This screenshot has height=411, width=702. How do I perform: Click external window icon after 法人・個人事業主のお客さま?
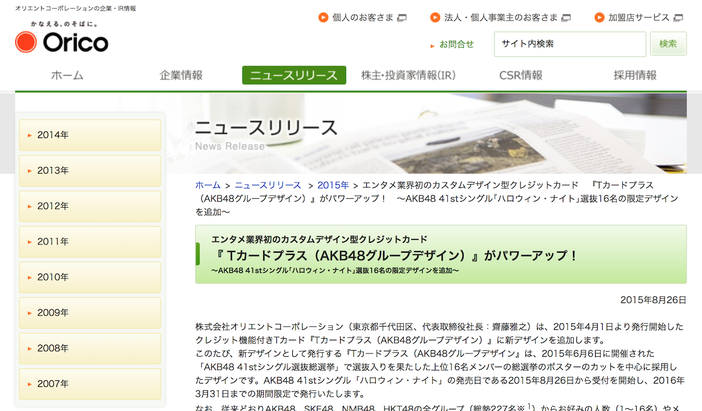pyautogui.click(x=566, y=17)
